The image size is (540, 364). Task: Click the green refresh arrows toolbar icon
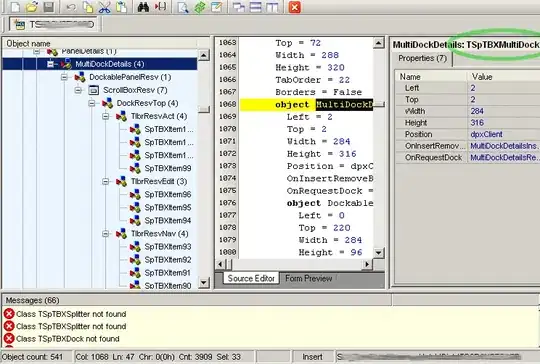point(200,7)
